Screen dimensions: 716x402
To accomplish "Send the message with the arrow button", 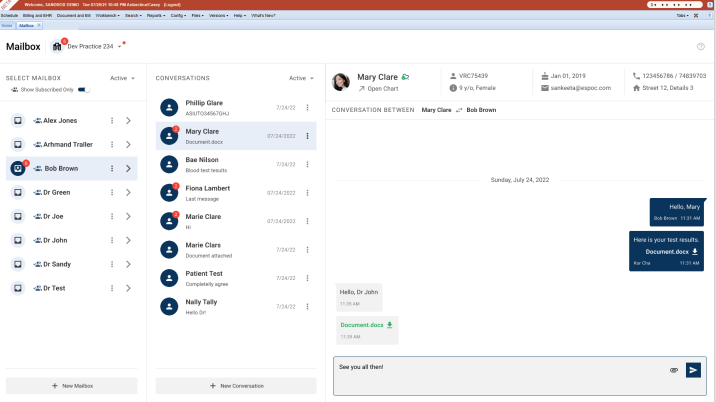I will click(693, 370).
